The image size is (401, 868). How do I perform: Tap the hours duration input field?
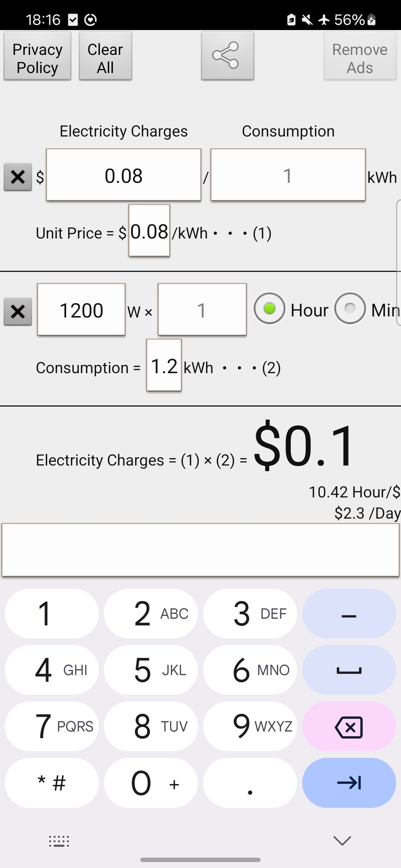(x=202, y=310)
